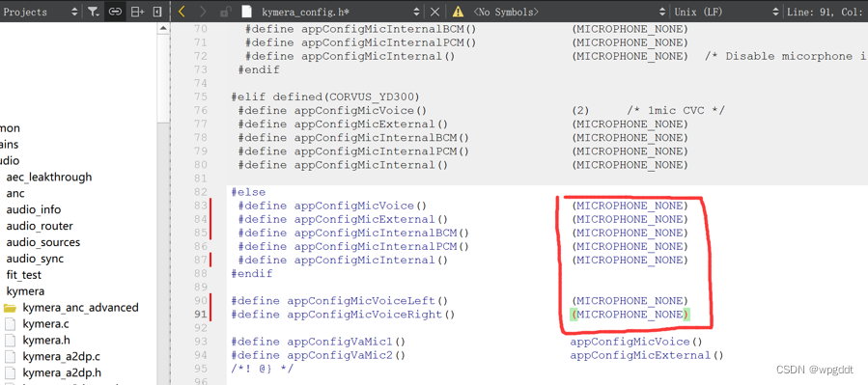Screen dimensions: 868x385
Task: Toggle synchronize with editor link icon
Action: pyautogui.click(x=115, y=11)
